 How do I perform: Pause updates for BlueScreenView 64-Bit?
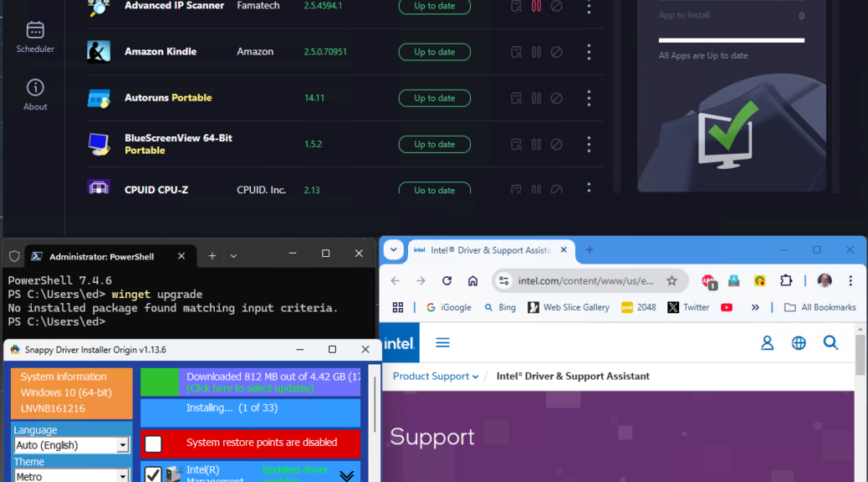[536, 144]
